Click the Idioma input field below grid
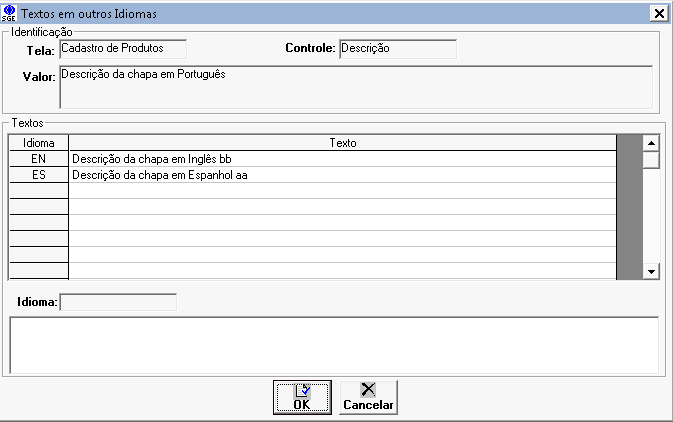 pos(118,301)
